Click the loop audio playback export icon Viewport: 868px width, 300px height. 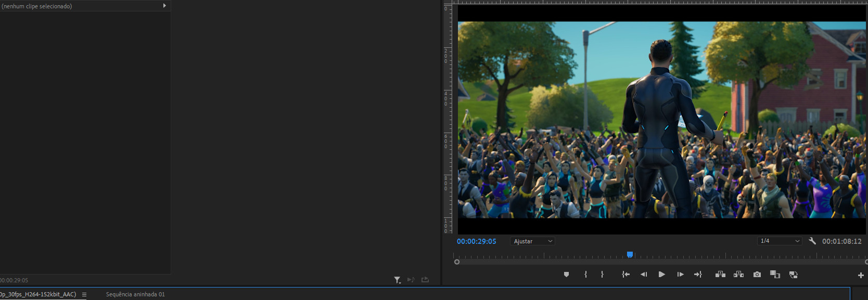click(425, 280)
